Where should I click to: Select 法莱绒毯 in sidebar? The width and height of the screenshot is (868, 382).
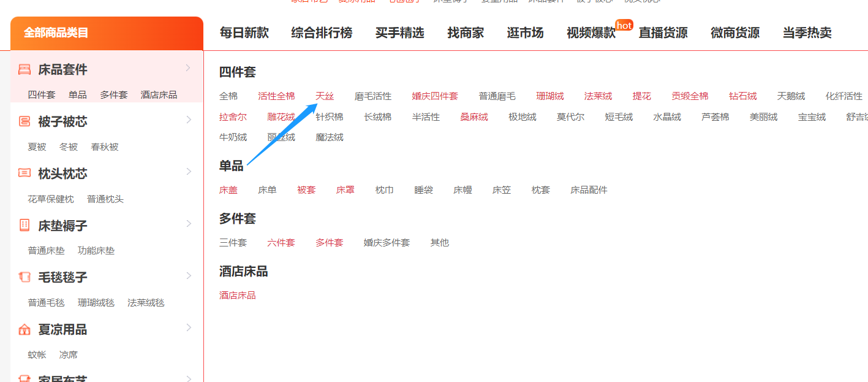pyautogui.click(x=146, y=303)
